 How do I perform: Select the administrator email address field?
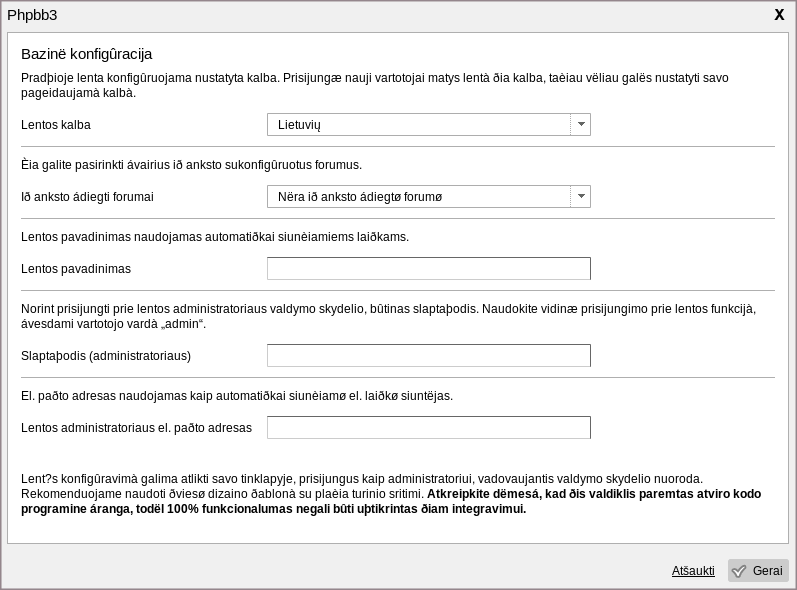pos(428,428)
